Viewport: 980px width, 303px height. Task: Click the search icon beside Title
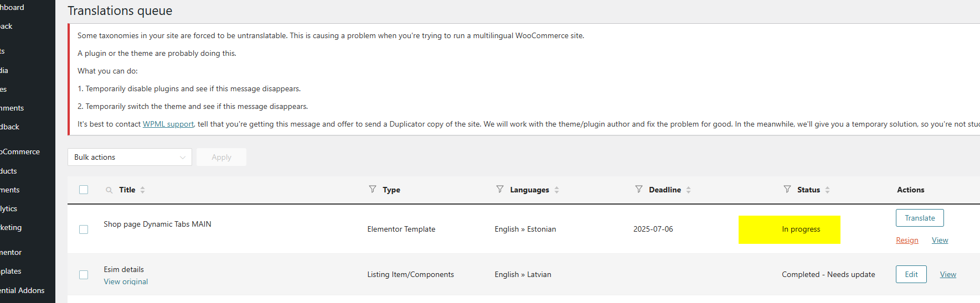pyautogui.click(x=109, y=190)
